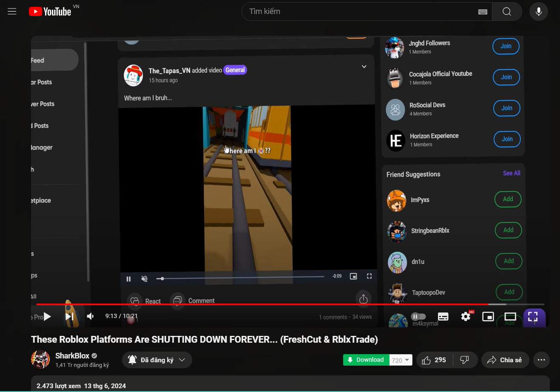Toggle the autoplay switch in player
The width and height of the screenshot is (560, 392).
pos(418,316)
